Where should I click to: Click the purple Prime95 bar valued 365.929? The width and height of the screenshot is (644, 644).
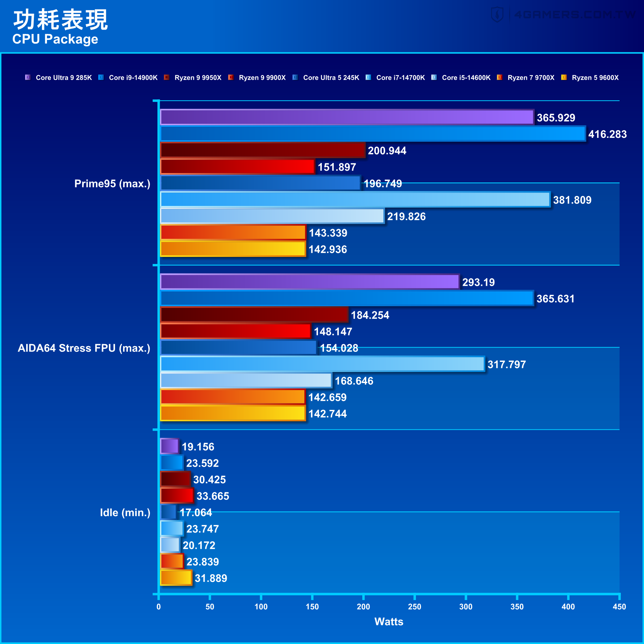click(347, 117)
